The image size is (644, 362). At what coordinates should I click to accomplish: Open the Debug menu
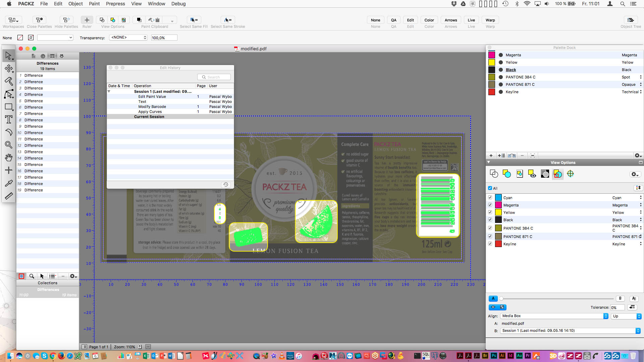(x=178, y=4)
